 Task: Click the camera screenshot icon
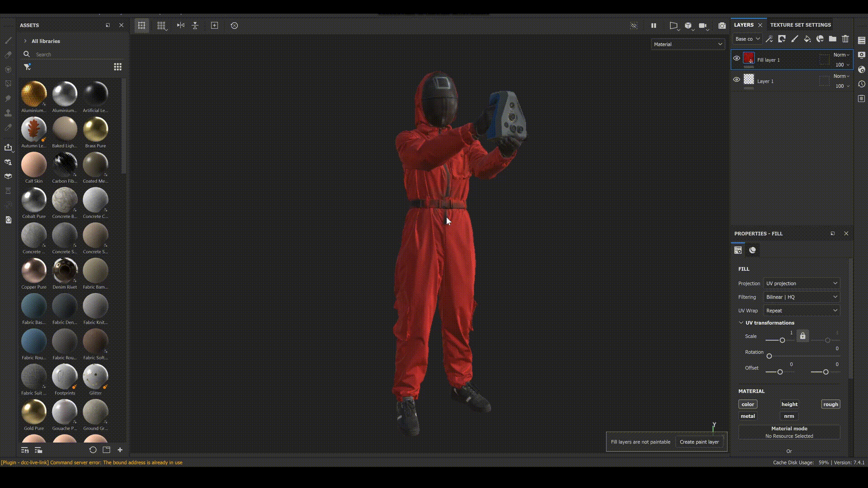(722, 26)
